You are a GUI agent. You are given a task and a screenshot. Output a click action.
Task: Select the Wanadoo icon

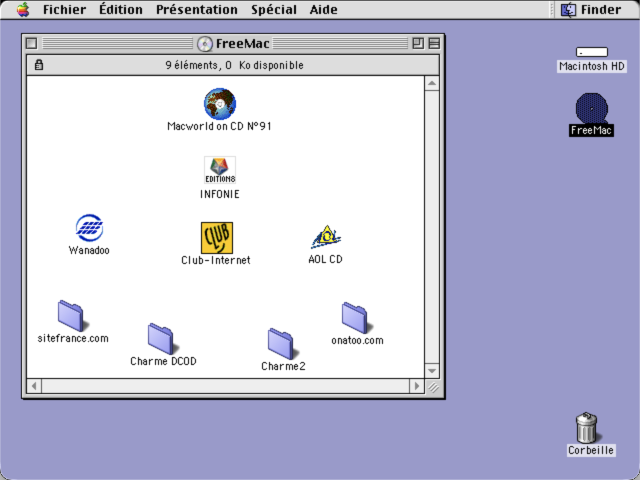tap(89, 228)
